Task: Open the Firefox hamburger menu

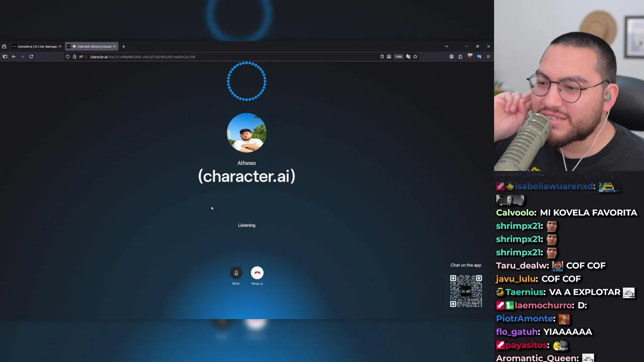Action: click(x=488, y=56)
